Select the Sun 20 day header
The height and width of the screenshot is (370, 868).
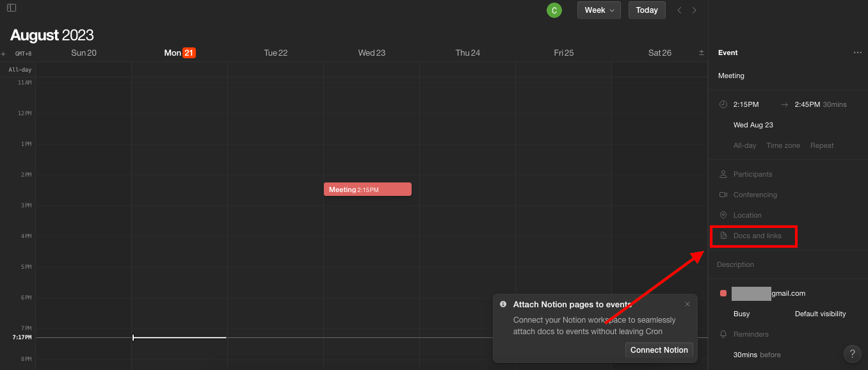click(84, 52)
